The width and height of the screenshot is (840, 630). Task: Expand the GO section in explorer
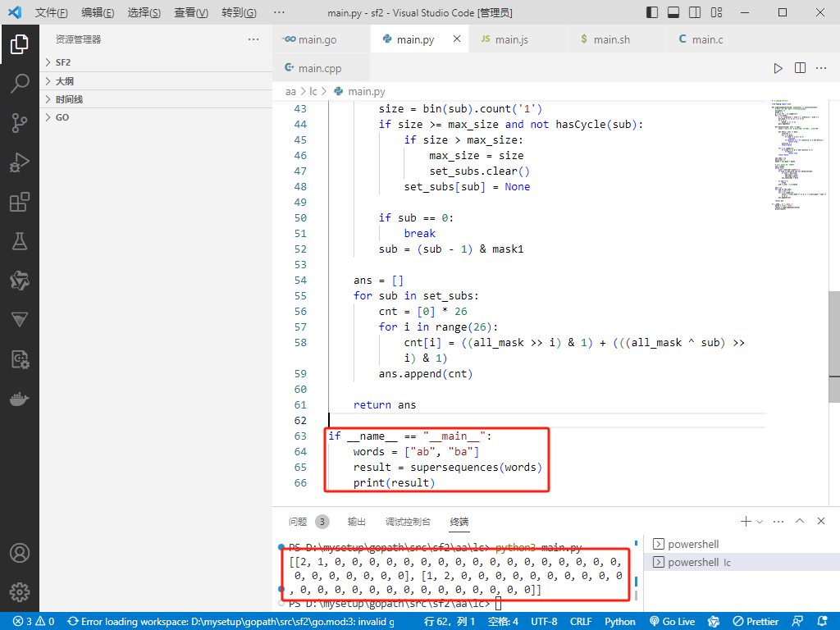tap(156, 117)
